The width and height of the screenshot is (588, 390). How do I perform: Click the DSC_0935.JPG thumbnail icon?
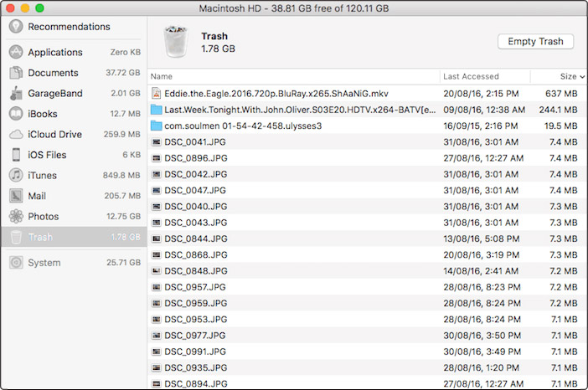[157, 367]
